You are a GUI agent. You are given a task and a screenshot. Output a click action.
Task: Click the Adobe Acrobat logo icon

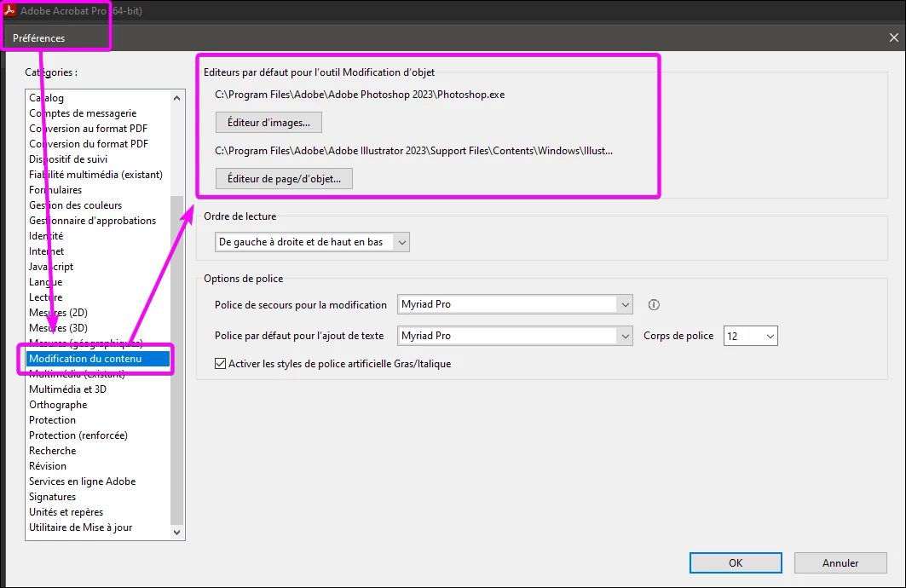[x=9, y=10]
